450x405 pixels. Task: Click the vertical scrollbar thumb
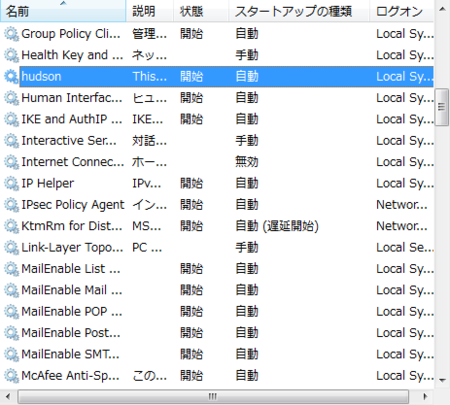point(442,107)
